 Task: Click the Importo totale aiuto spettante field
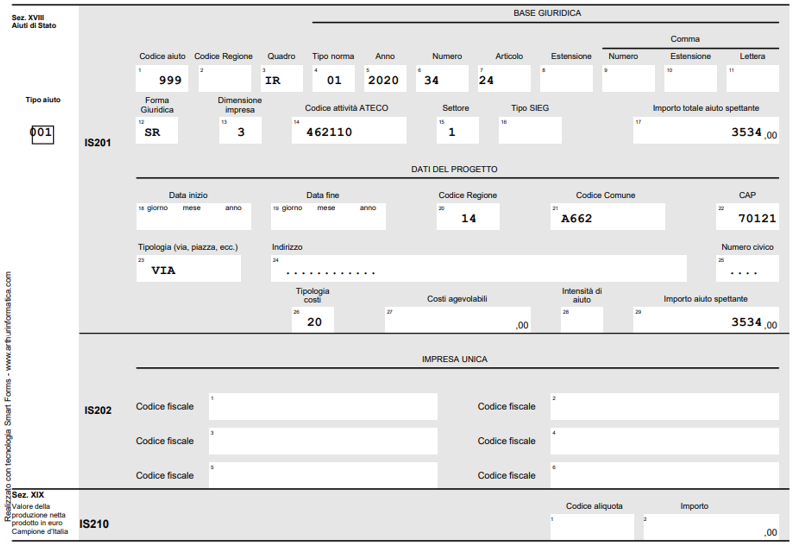coord(706,130)
